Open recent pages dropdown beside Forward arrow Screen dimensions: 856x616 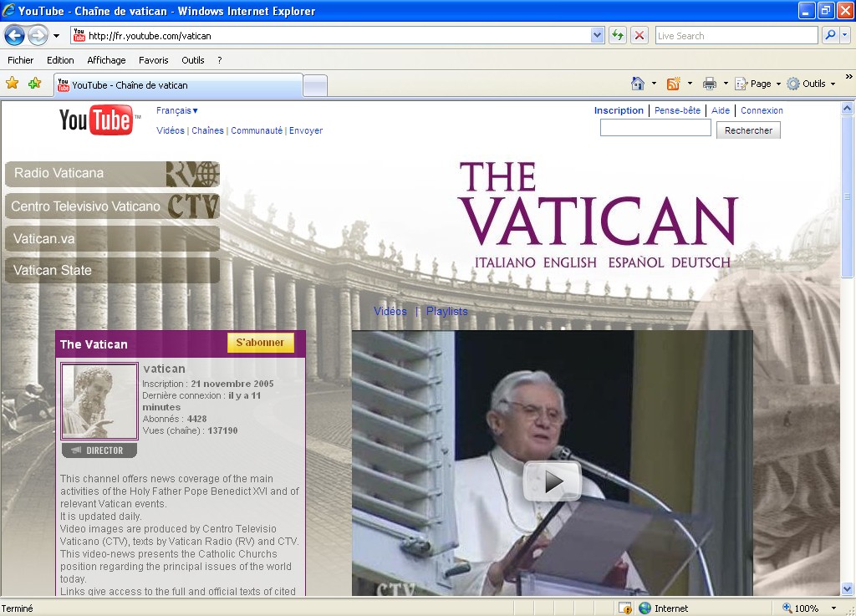click(56, 36)
